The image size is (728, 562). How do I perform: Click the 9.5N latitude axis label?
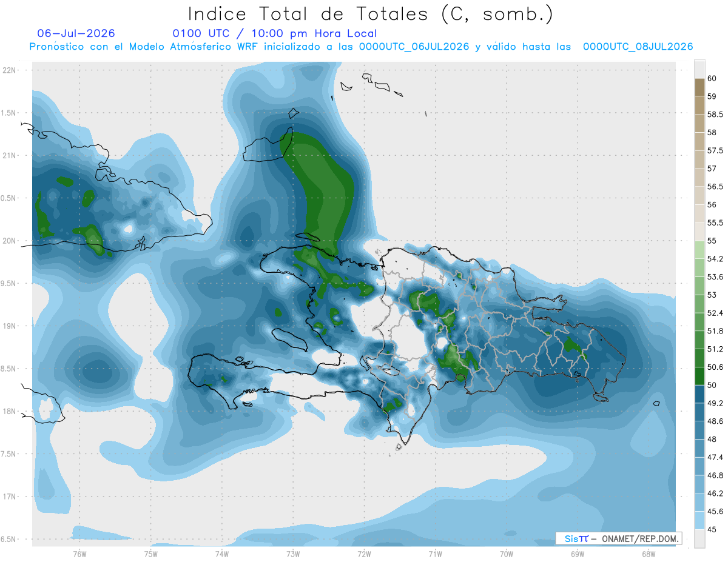[x=9, y=284]
